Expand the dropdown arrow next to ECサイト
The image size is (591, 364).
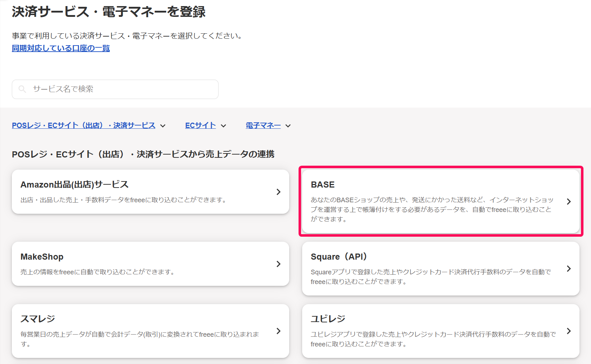coord(224,126)
